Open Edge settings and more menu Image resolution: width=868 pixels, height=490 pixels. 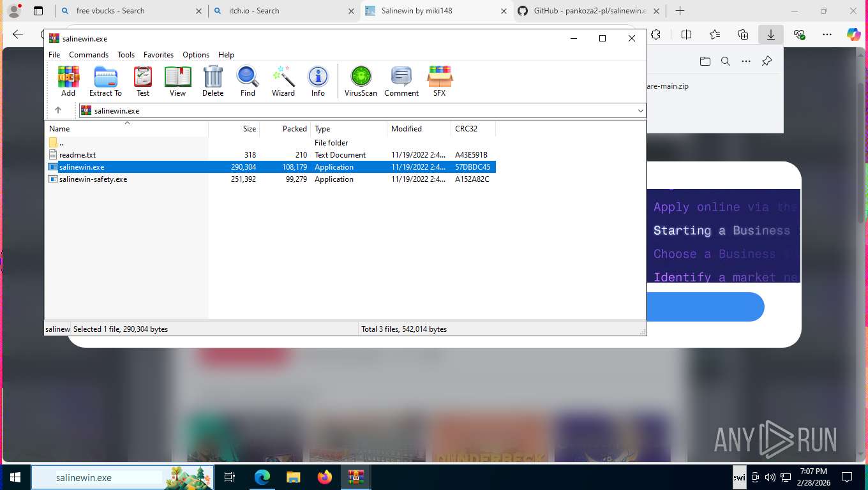click(x=827, y=34)
